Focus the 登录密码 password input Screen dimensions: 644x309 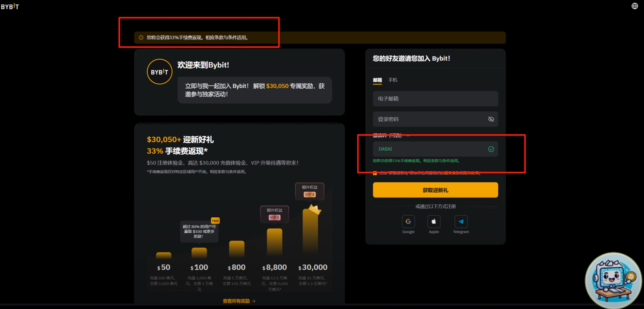[435, 119]
